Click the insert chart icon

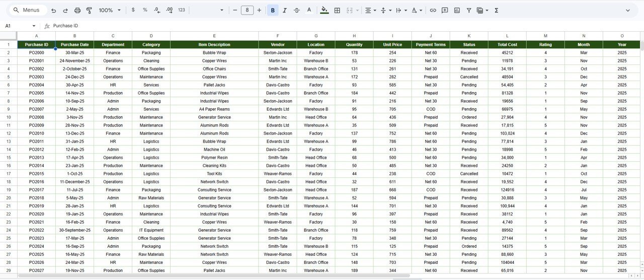[457, 10]
